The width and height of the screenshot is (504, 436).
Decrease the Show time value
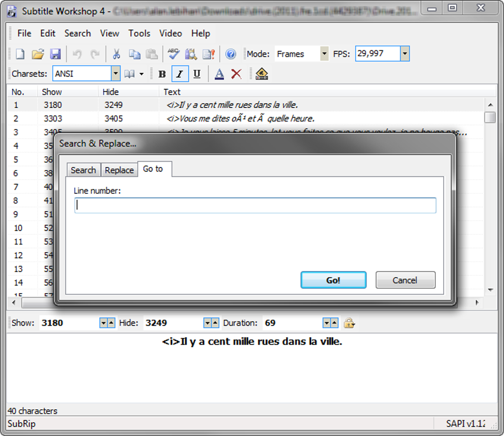[103, 323]
